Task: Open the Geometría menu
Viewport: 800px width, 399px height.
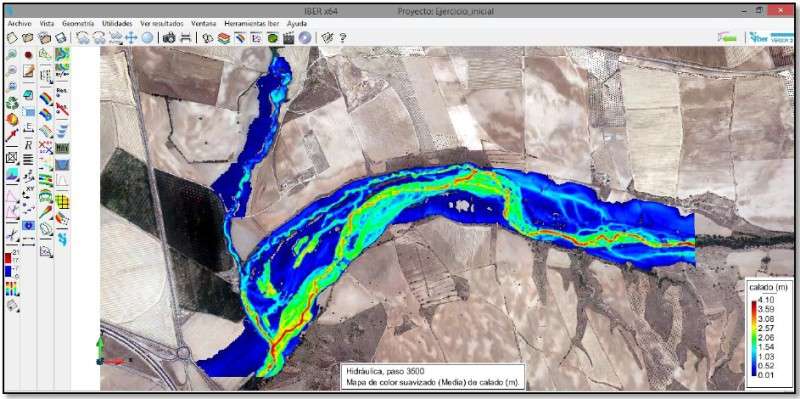Action: (x=78, y=23)
